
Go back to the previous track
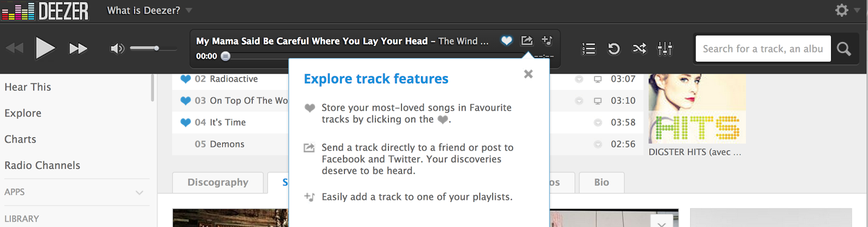click(15, 49)
